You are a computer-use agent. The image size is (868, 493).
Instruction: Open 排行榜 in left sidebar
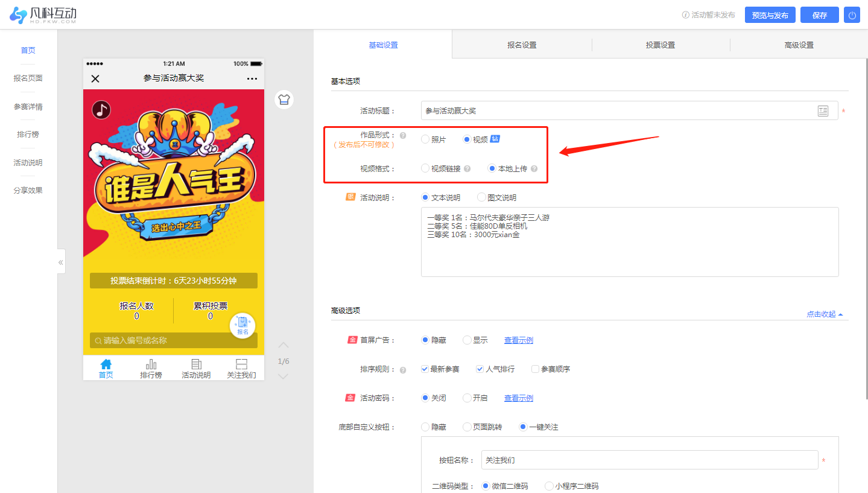[x=28, y=135]
